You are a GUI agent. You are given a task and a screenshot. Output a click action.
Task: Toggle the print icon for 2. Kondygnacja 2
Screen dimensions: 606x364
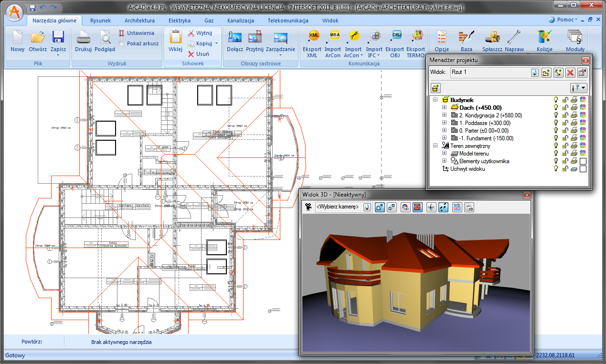tap(574, 115)
